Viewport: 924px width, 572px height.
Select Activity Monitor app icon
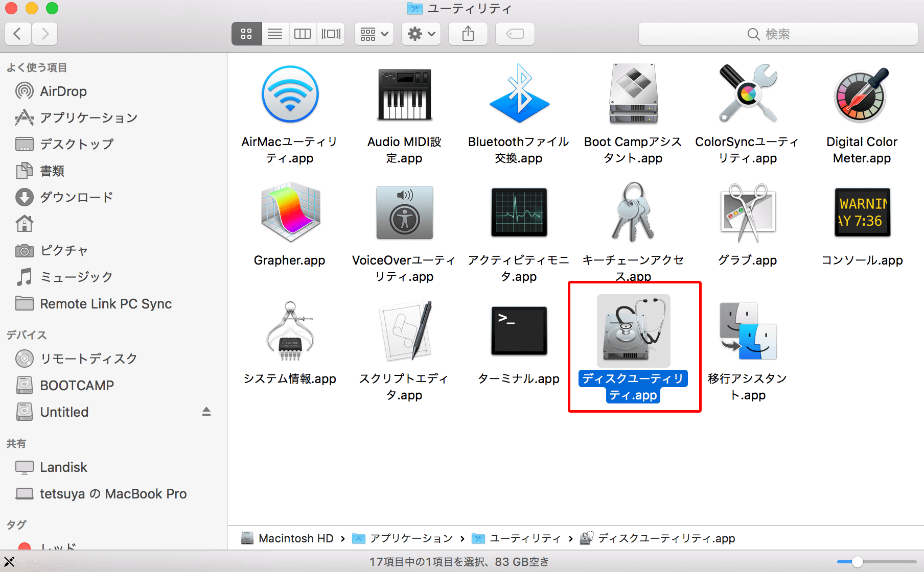click(519, 212)
